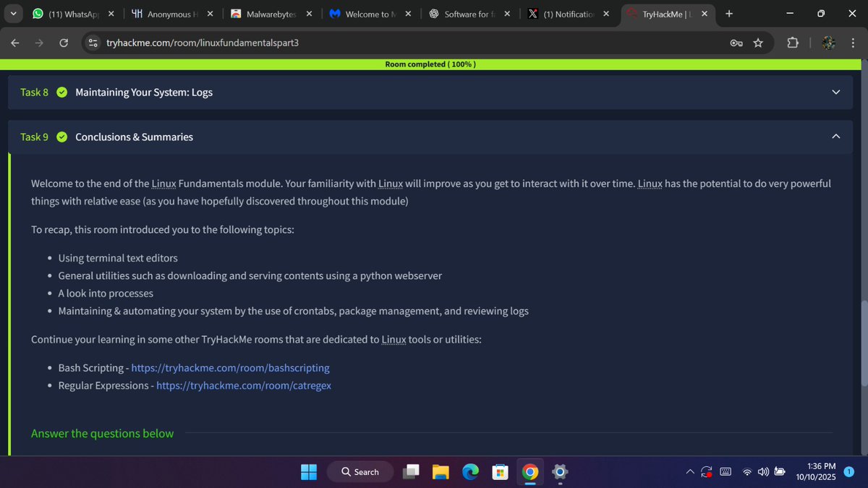
Task: Open the saved passwords key icon
Action: coord(736,43)
